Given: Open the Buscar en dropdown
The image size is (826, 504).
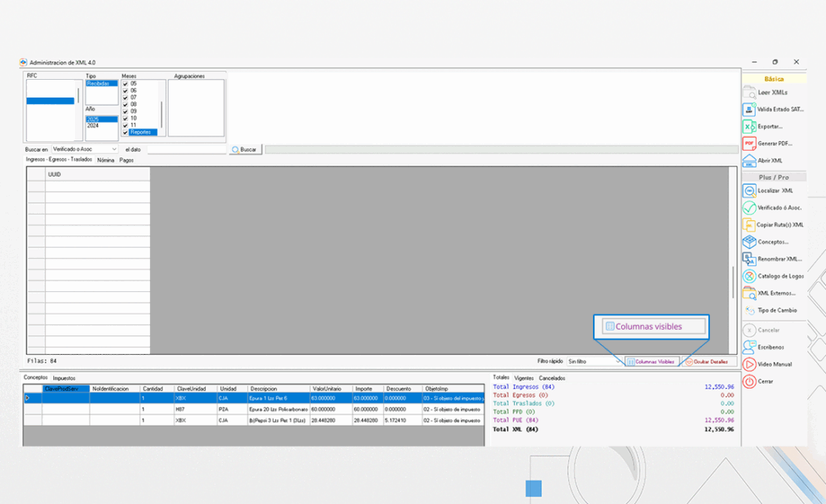Looking at the screenshot, I should tap(85, 148).
